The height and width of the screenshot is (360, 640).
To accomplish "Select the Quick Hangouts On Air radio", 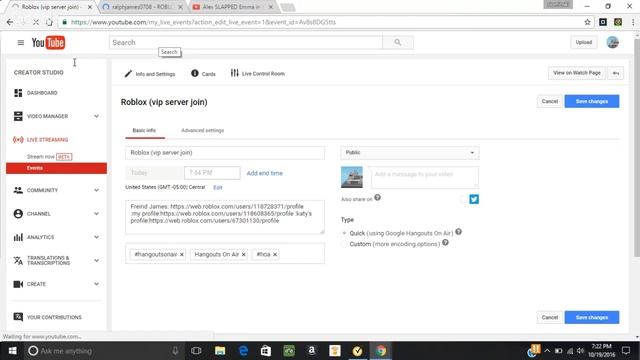I will point(344,233).
